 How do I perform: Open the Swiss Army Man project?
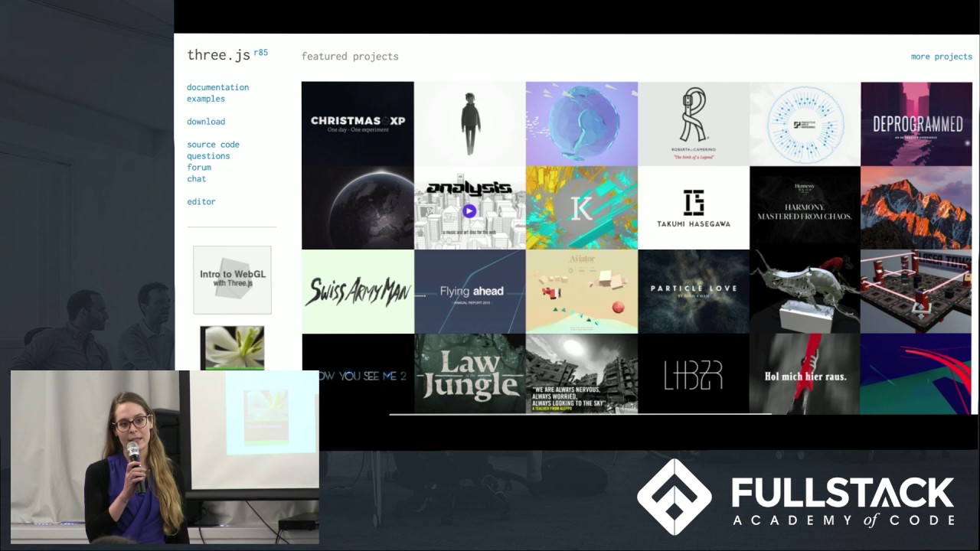pos(358,292)
